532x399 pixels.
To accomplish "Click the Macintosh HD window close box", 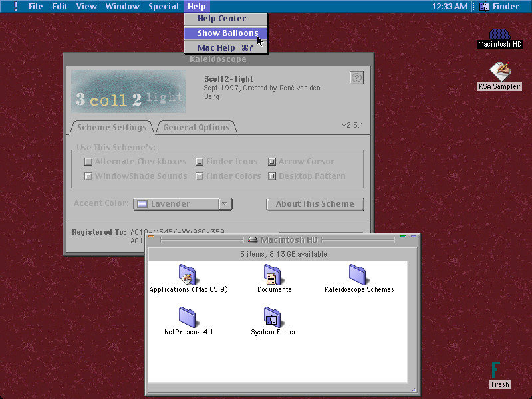I will 152,237.
